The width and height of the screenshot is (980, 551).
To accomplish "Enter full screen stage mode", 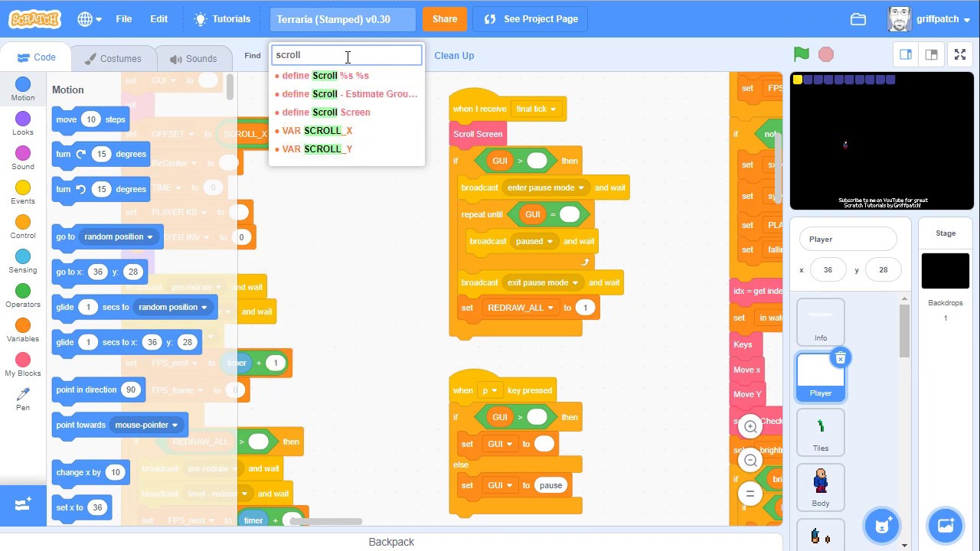I will coord(960,54).
